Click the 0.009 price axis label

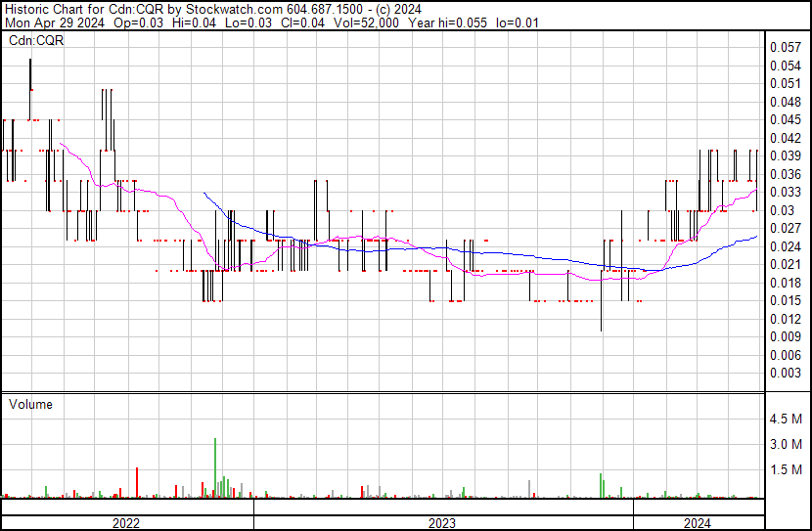[x=785, y=336]
